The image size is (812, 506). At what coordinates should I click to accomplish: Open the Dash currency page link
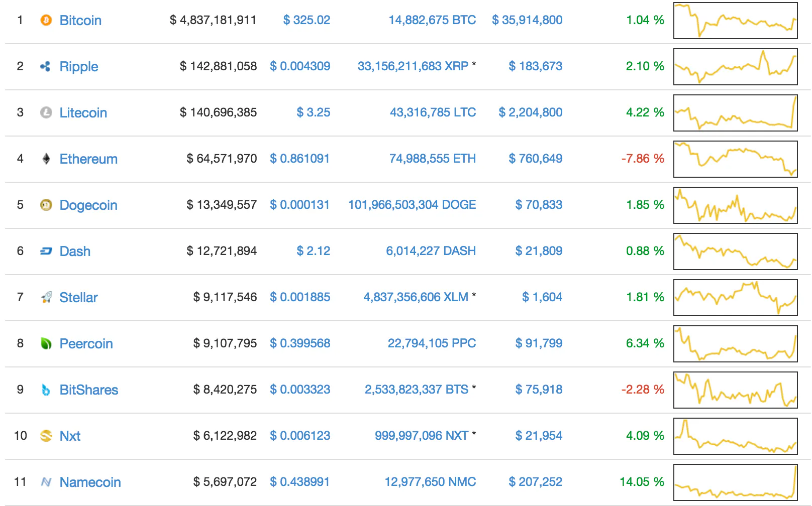[75, 251]
